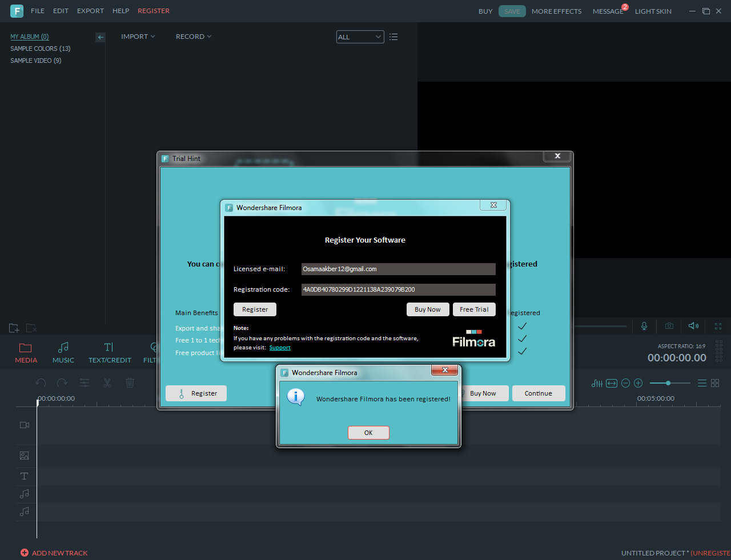This screenshot has height=560, width=731.
Task: Switch to Light Skin theme
Action: (x=653, y=11)
